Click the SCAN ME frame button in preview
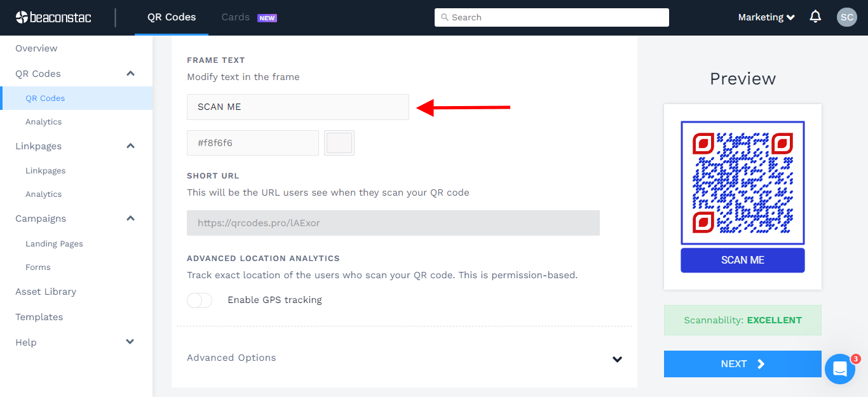Screen dimensions: 868x397 (743, 260)
